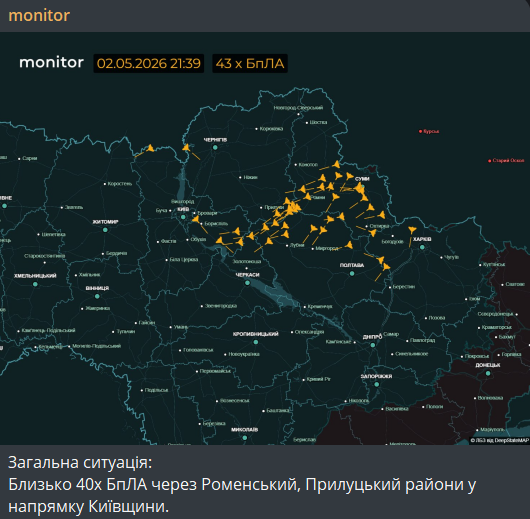Click the Ніжин town label
This screenshot has width=530, height=519.
click(250, 177)
